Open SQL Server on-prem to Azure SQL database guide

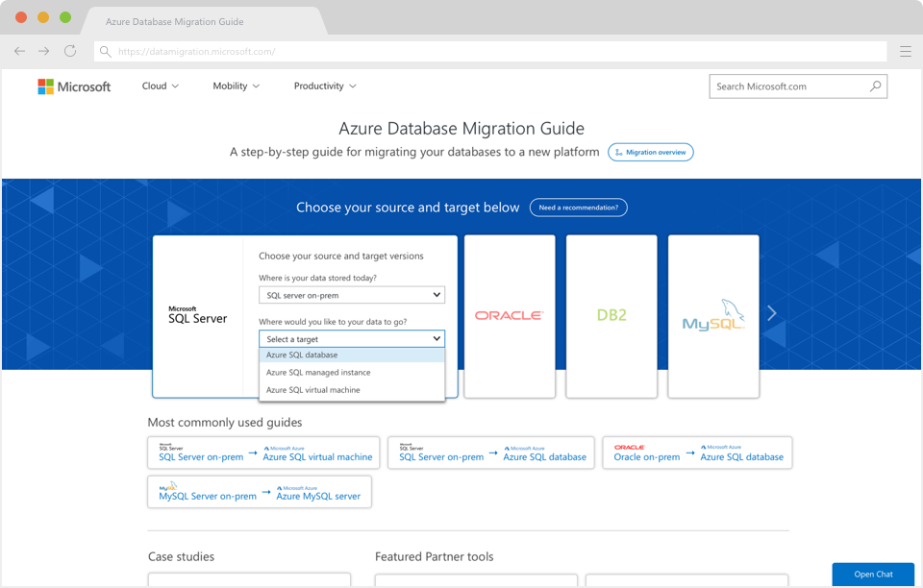tap(491, 453)
